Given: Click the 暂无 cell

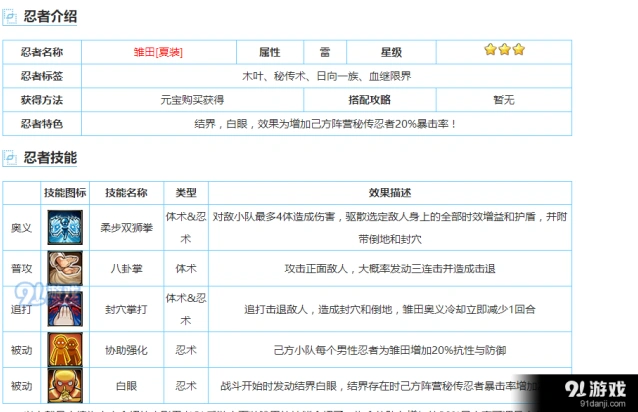Looking at the screenshot, I should click(x=504, y=100).
